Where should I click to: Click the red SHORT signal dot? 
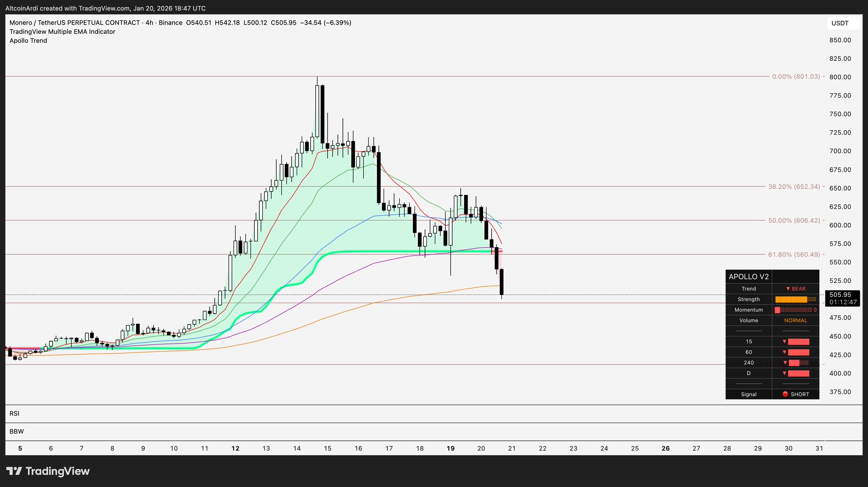point(785,394)
